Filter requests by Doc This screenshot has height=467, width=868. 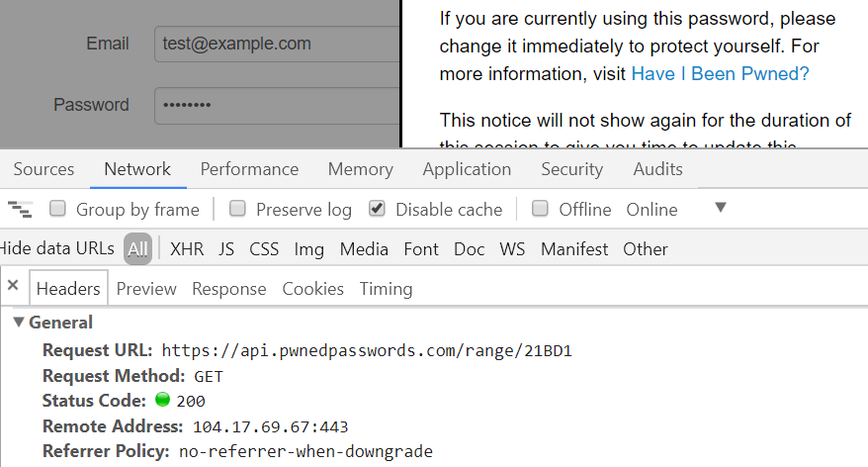point(469,249)
